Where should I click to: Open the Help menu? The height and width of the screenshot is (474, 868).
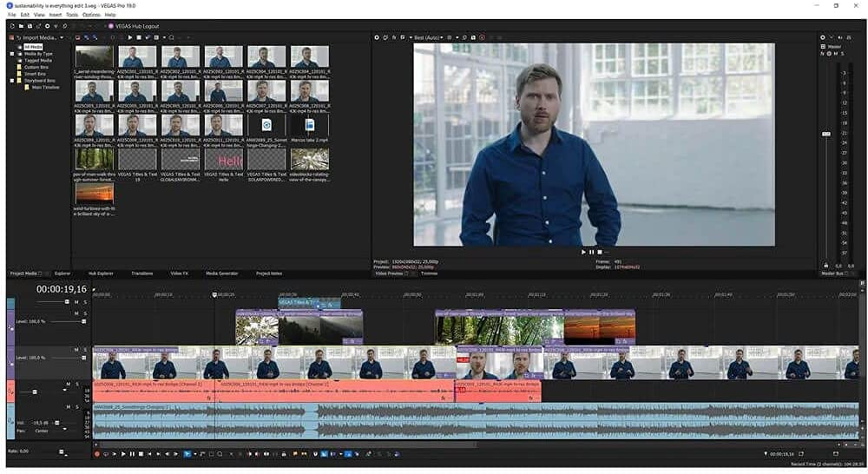(x=110, y=15)
